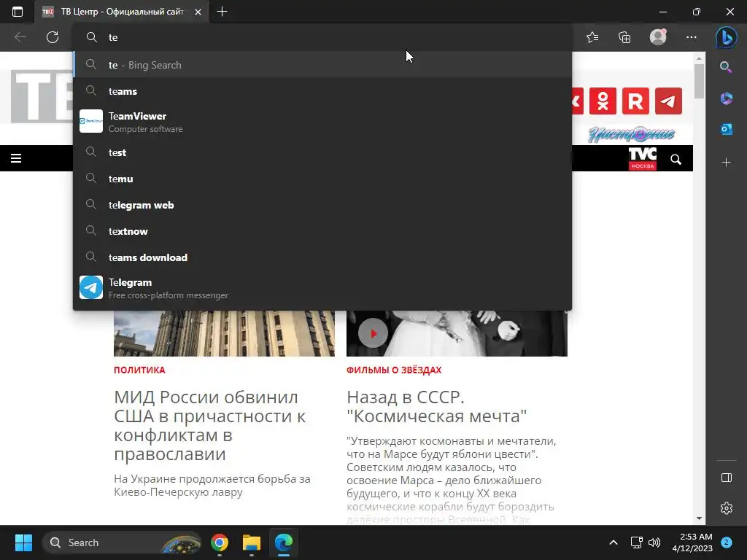Viewport: 747px width, 560px height.
Task: Open the clock showing 2:53 AM
Action: click(692, 542)
